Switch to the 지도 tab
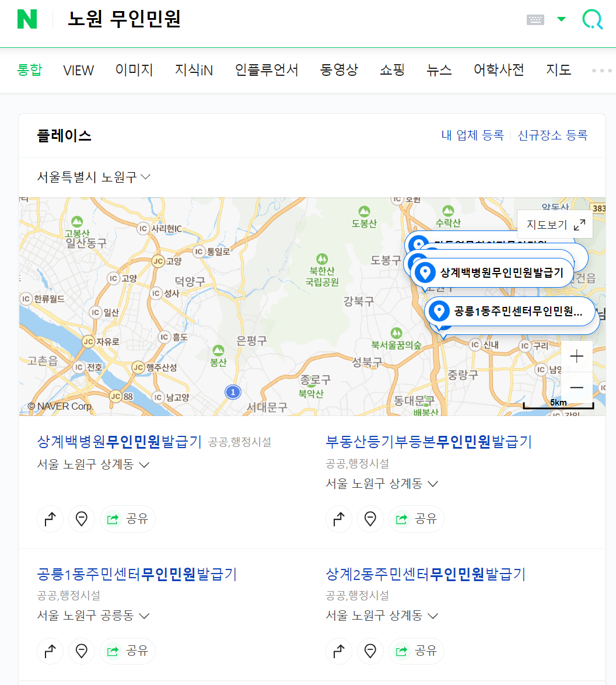The image size is (616, 685). pos(559,70)
